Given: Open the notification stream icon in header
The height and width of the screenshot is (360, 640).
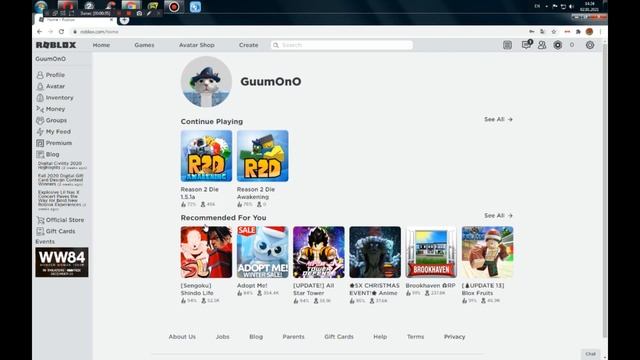Looking at the screenshot, I should pos(507,45).
